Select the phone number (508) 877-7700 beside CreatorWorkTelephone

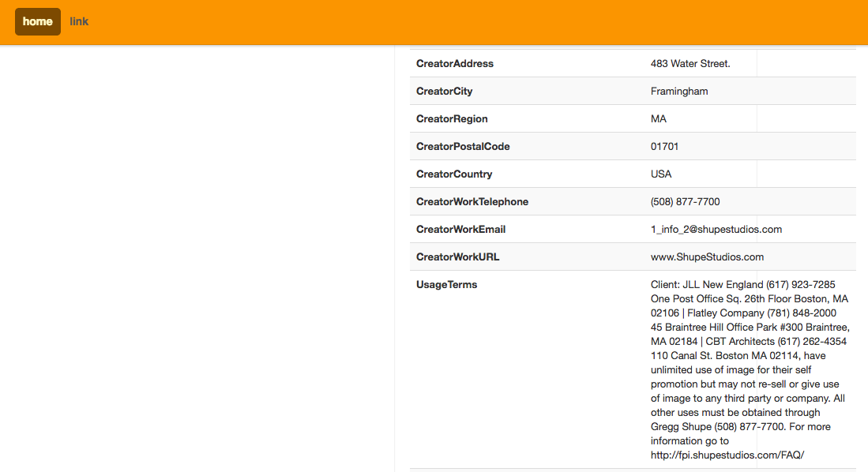(x=686, y=202)
